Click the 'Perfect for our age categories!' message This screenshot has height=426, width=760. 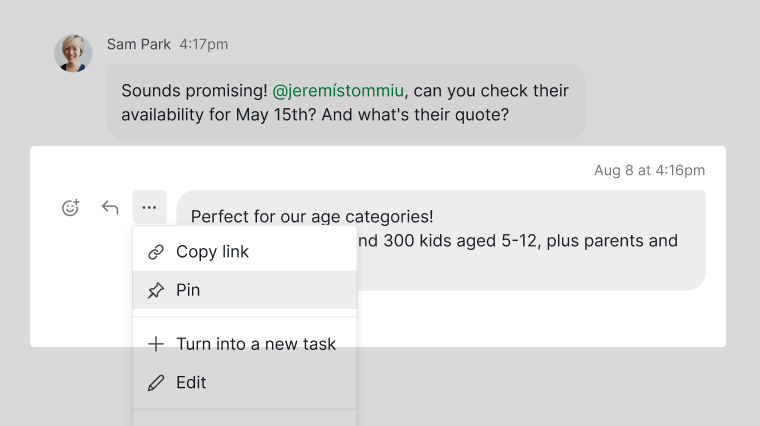(311, 216)
